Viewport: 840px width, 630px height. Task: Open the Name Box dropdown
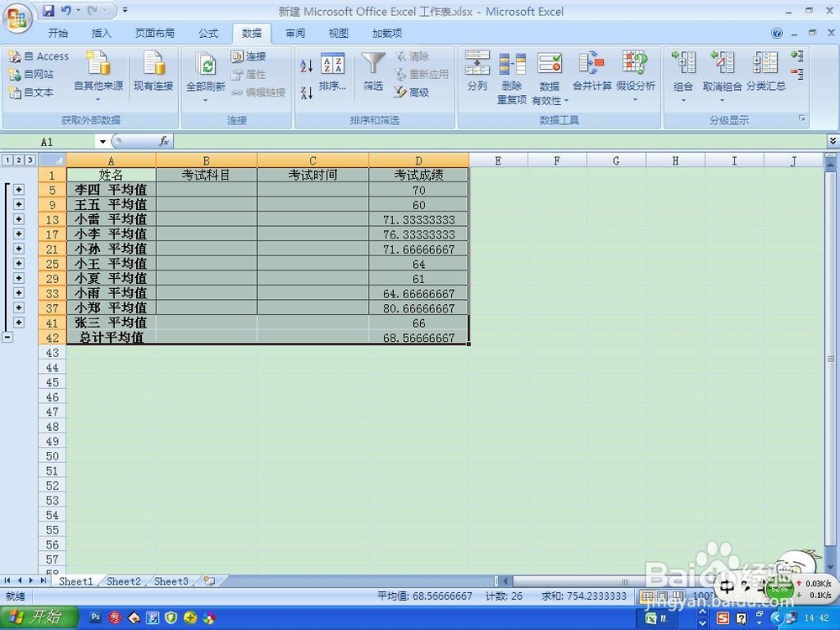point(102,141)
